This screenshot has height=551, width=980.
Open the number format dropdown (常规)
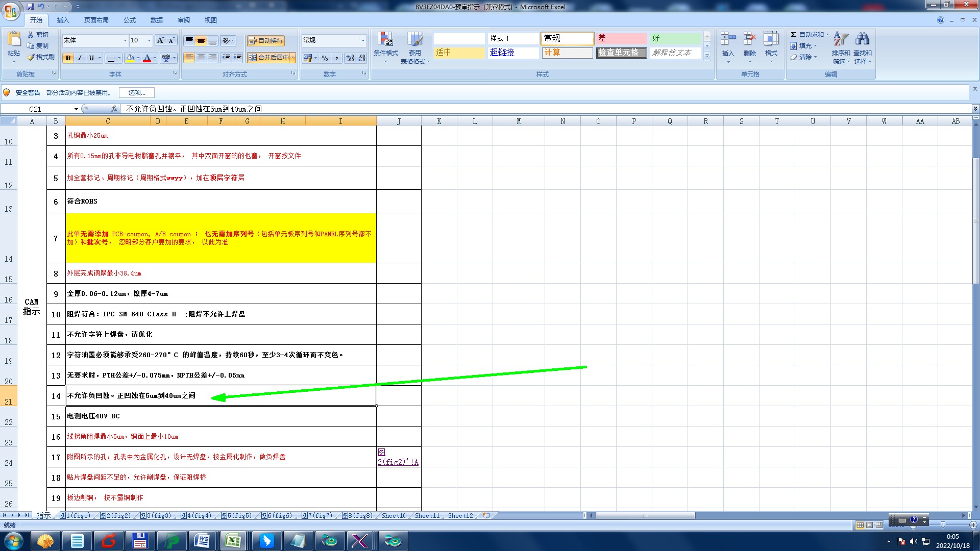(x=363, y=40)
